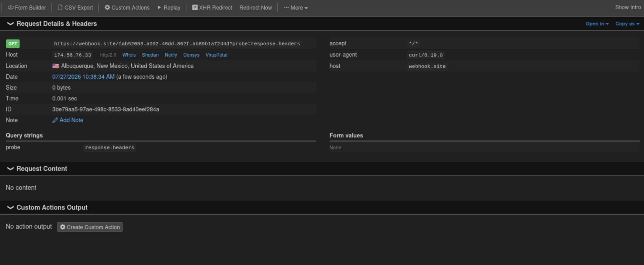Open the 'Open in' dropdown
Image resolution: width=644 pixels, height=265 pixels.
[597, 24]
